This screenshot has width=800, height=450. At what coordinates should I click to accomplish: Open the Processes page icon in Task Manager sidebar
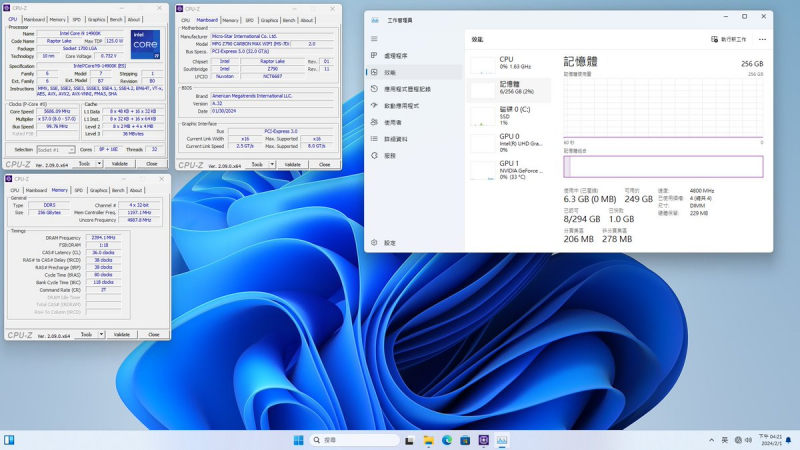(376, 56)
